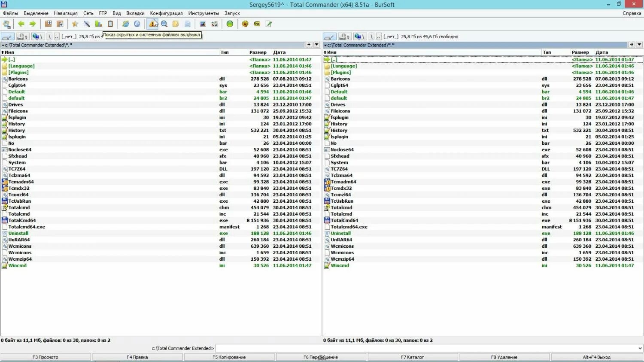Click the orange gear toolbar icon

(x=245, y=24)
